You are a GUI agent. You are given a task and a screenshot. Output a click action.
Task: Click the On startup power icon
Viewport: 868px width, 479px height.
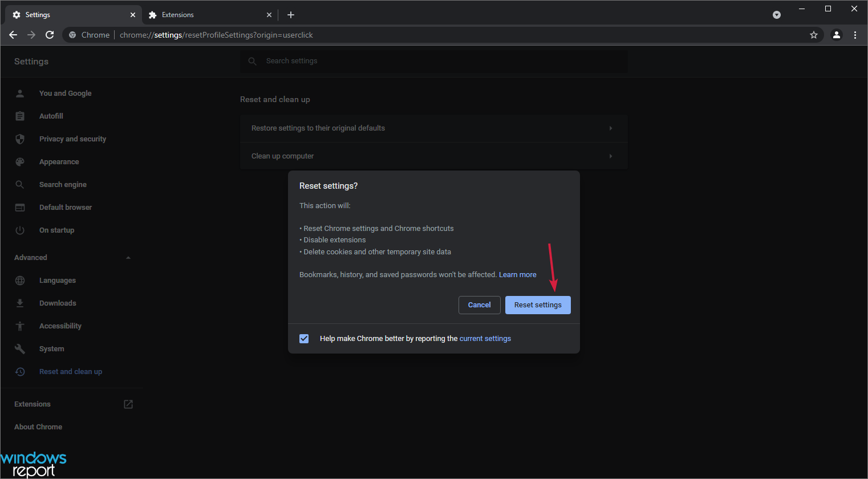tap(20, 230)
